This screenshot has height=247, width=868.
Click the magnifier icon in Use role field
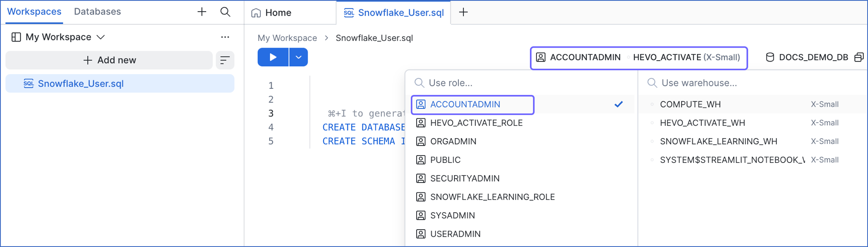[419, 83]
